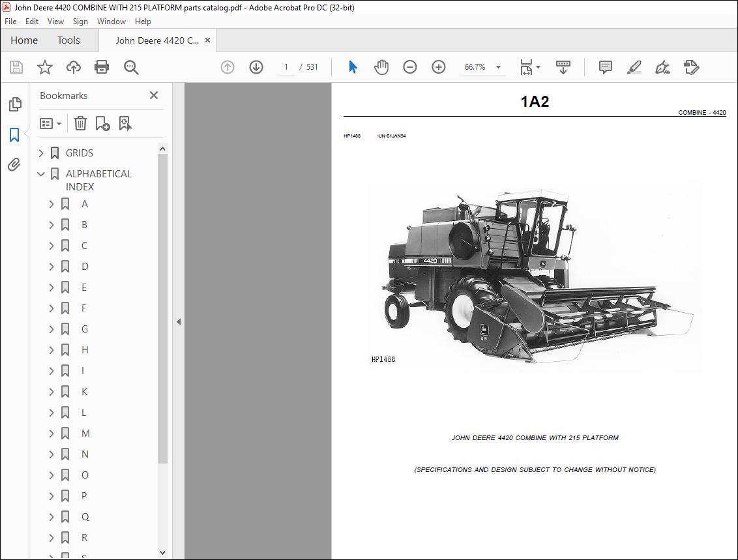Select the K bookmark entry
The image size is (738, 560).
pyautogui.click(x=84, y=392)
